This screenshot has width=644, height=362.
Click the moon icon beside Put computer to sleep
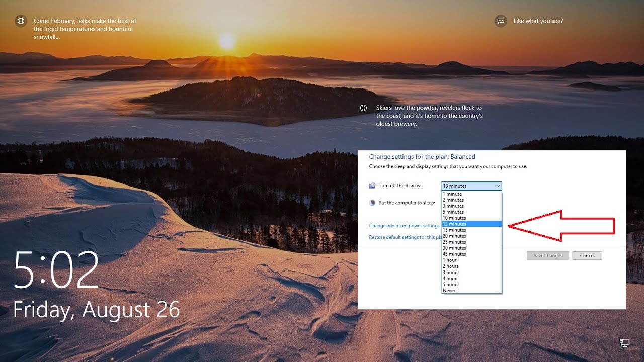coord(372,203)
